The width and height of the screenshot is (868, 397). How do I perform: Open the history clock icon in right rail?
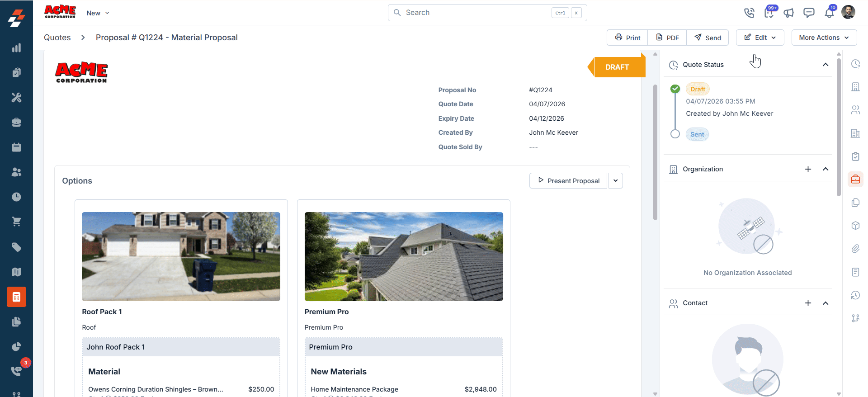point(855,295)
